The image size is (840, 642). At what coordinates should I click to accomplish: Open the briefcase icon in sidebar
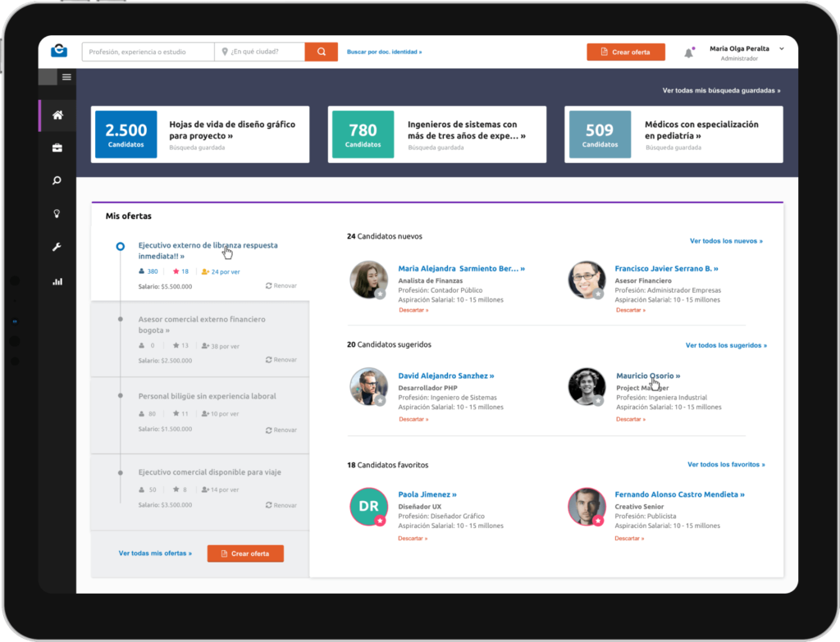pyautogui.click(x=57, y=148)
